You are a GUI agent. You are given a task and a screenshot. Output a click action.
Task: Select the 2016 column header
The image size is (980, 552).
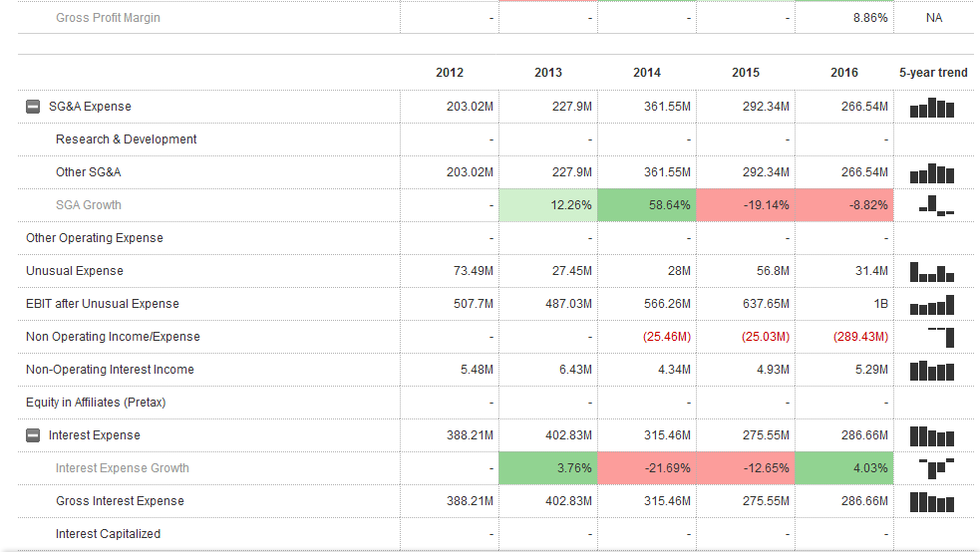click(843, 73)
